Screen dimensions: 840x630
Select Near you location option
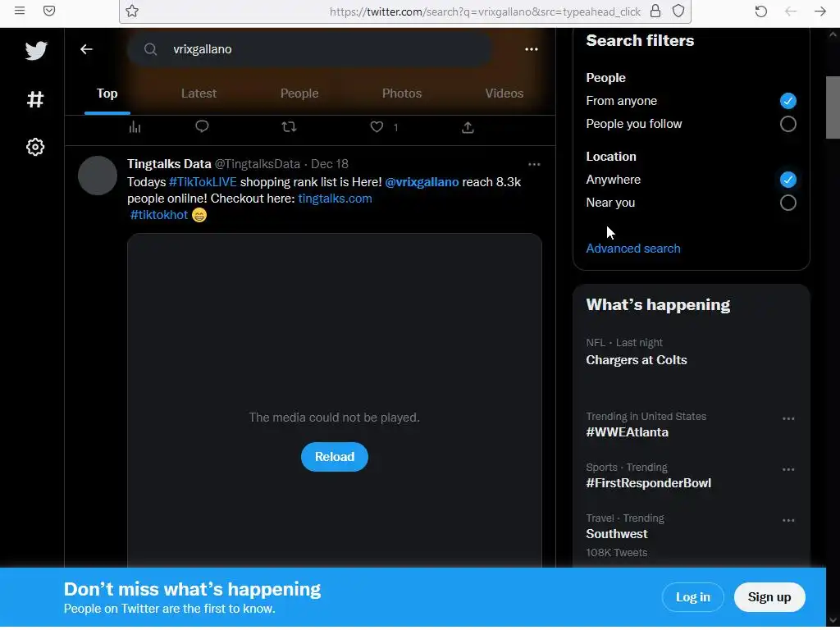point(787,203)
